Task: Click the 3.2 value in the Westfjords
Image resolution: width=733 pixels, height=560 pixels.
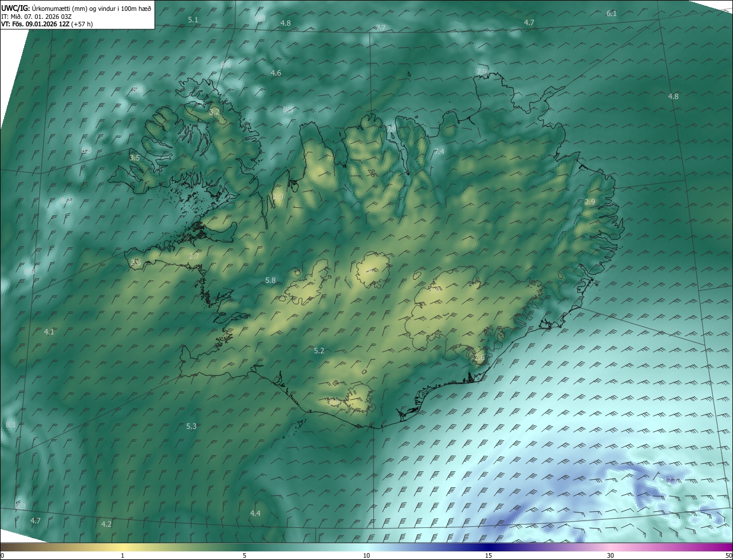Action: point(215,112)
